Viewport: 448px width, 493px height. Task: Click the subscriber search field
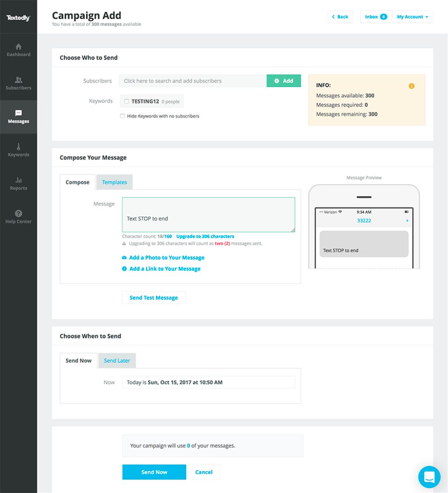point(193,81)
